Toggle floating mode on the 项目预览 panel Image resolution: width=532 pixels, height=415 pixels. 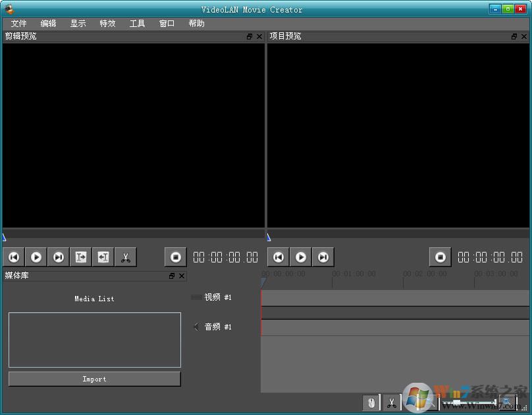coord(513,36)
